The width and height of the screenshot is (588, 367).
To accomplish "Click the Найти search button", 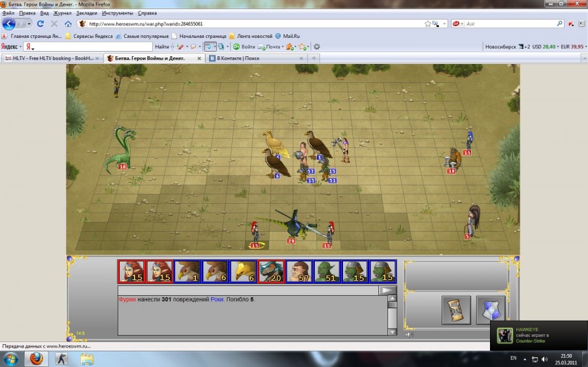I will (162, 47).
